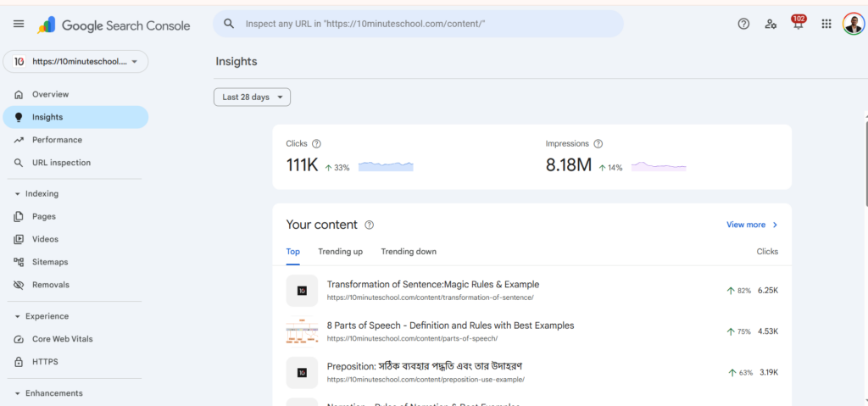
Task: Open the account profile avatar
Action: (854, 24)
